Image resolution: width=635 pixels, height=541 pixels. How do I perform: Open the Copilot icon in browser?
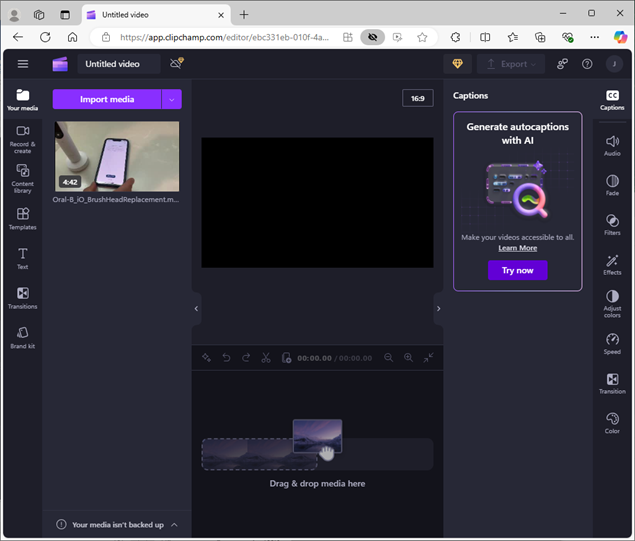click(620, 37)
